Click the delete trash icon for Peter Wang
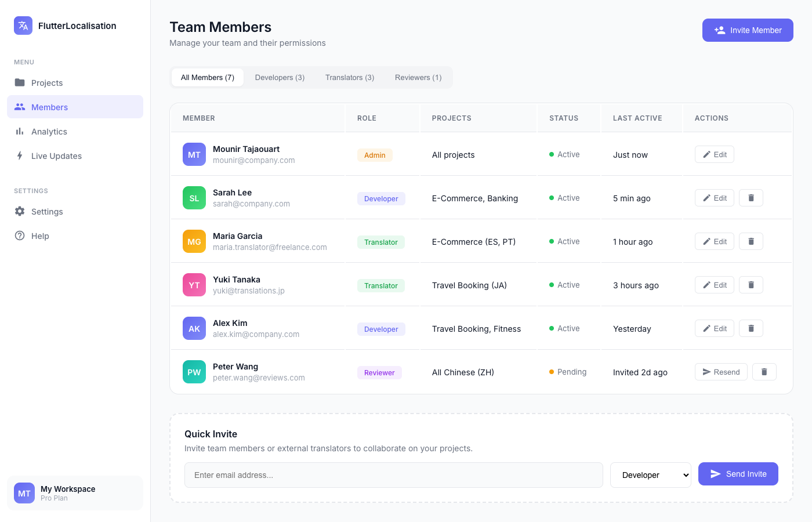Viewport: 812px width, 522px height. (x=764, y=372)
